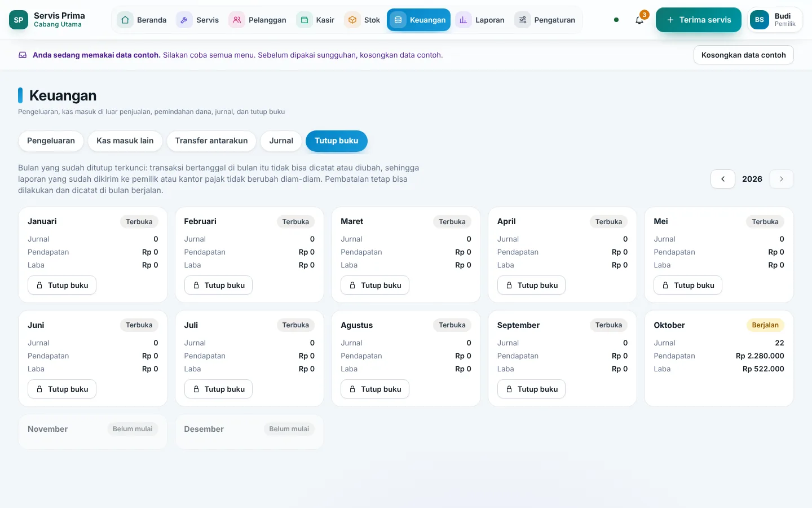Click the inbox icon in sample-data banner
Screen dimensions: 812x508
click(x=23, y=55)
